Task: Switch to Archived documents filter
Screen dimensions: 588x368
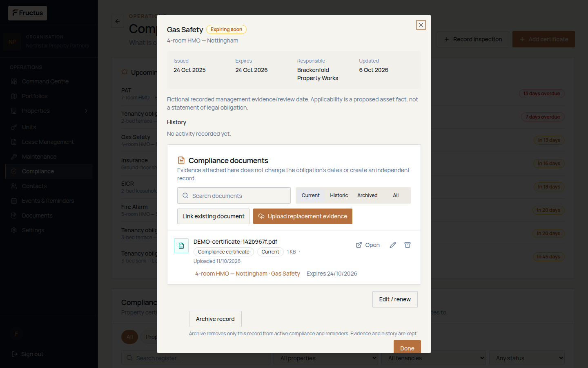Action: (367, 195)
